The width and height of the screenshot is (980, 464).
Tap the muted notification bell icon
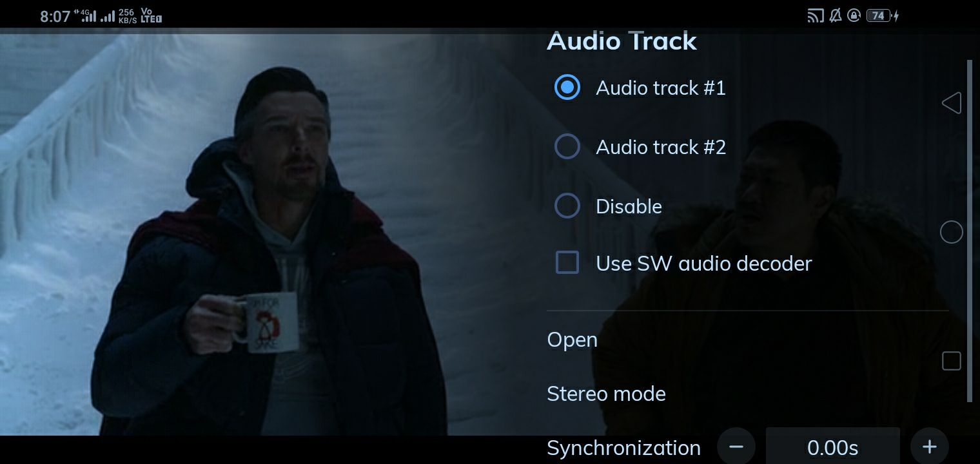836,15
